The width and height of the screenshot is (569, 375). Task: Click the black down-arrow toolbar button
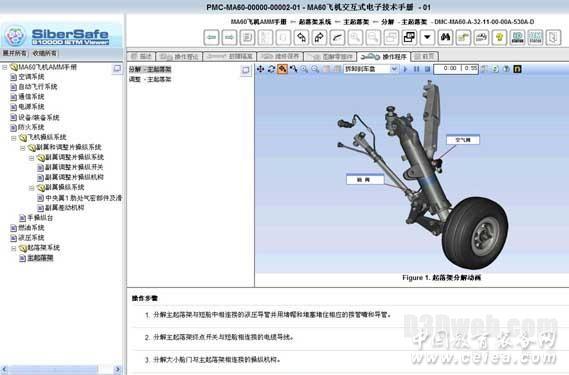pos(427,37)
